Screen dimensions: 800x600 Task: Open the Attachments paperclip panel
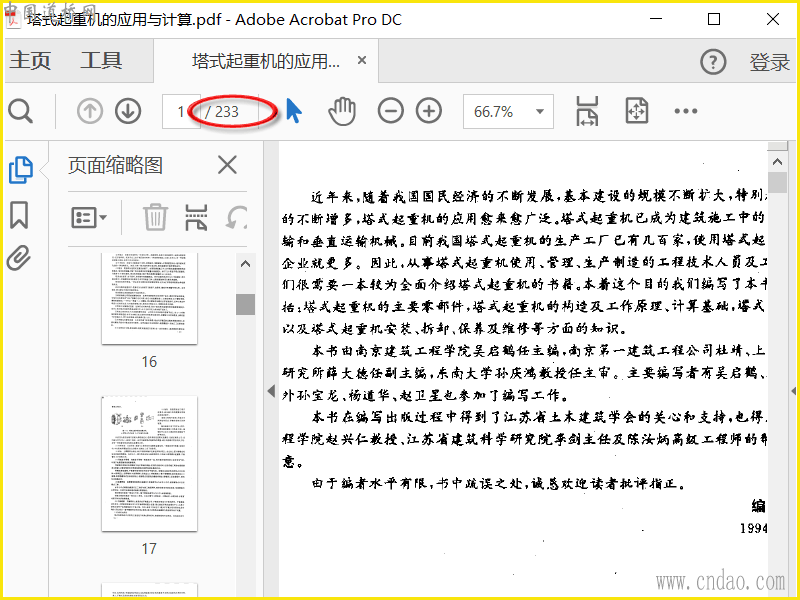pos(19,258)
